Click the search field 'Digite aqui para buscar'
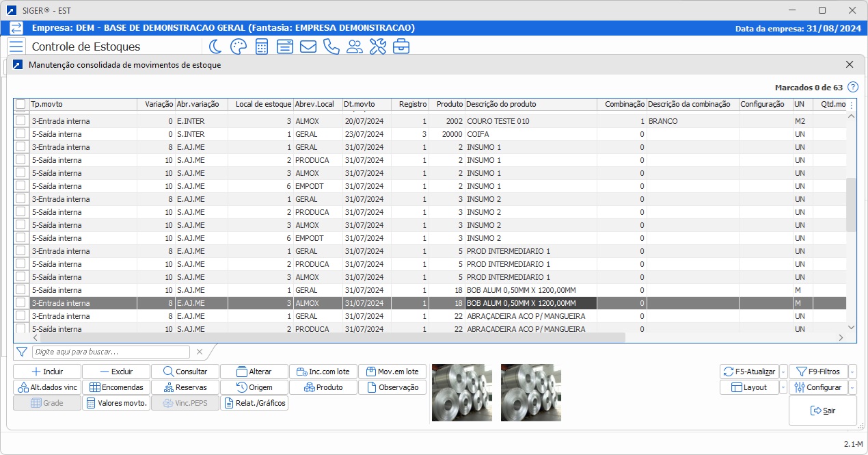Image resolution: width=868 pixels, height=455 pixels. [111, 352]
